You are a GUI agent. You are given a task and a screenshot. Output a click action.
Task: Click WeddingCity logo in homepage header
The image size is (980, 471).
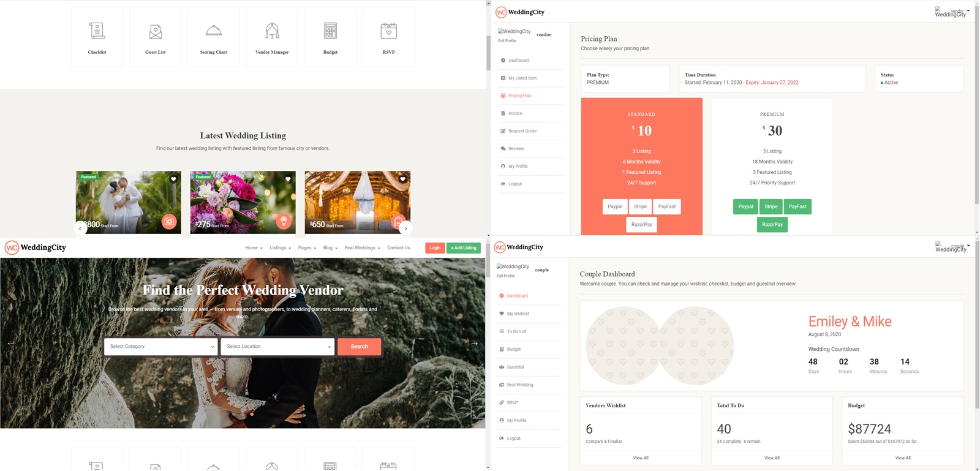tap(36, 247)
